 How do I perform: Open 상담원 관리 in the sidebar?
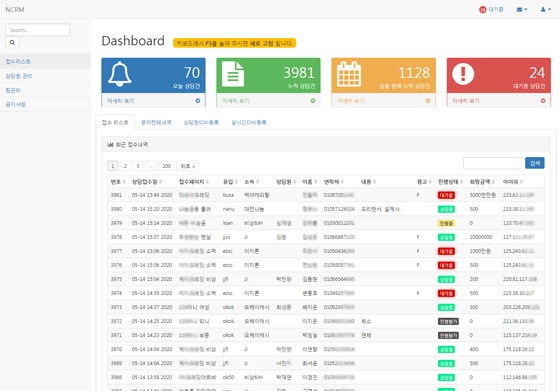coord(45,76)
